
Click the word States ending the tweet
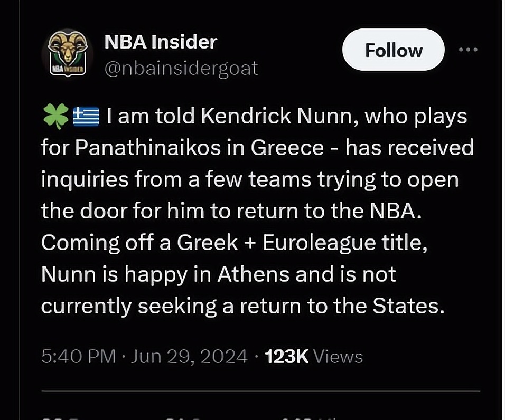pyautogui.click(x=409, y=306)
